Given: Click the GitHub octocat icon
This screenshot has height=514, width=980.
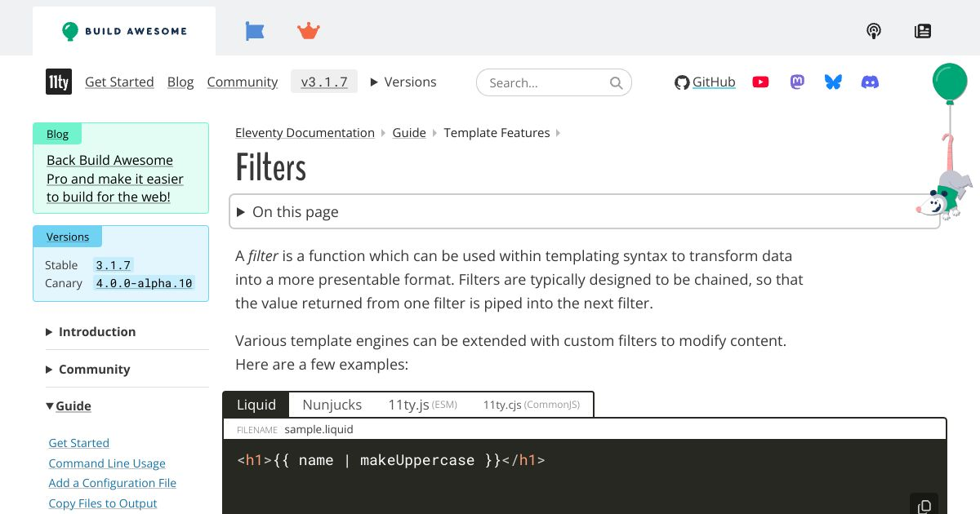Looking at the screenshot, I should coord(682,82).
